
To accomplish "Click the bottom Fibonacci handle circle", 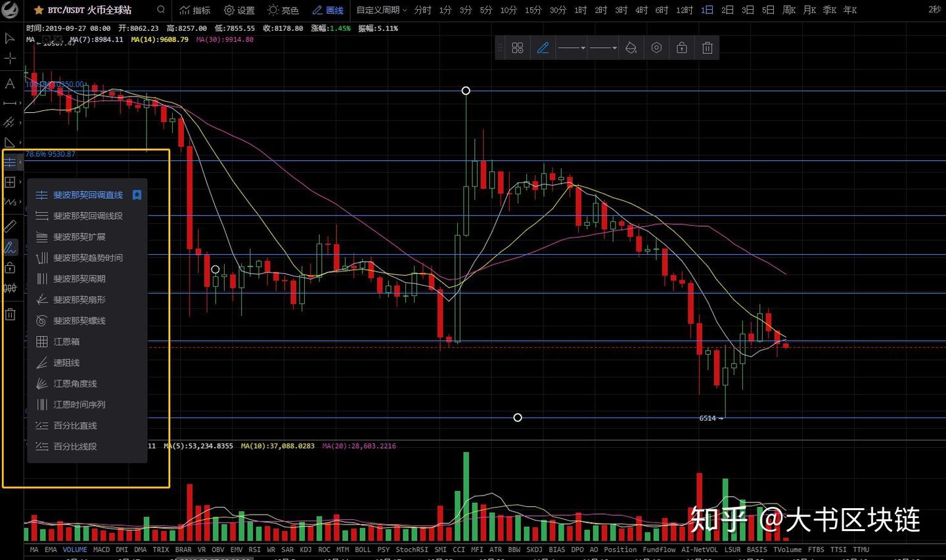I will pos(518,418).
